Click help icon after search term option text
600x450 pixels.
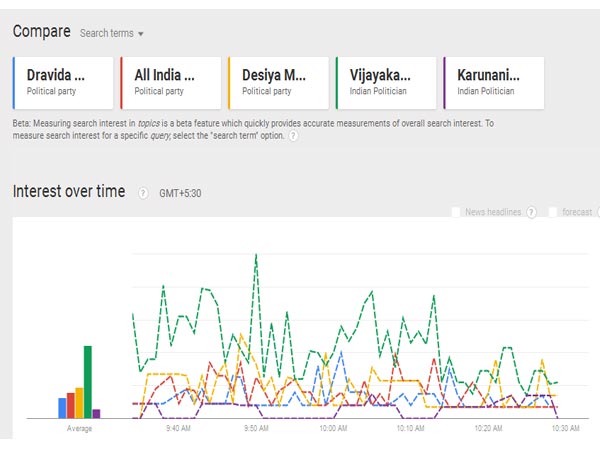point(293,136)
